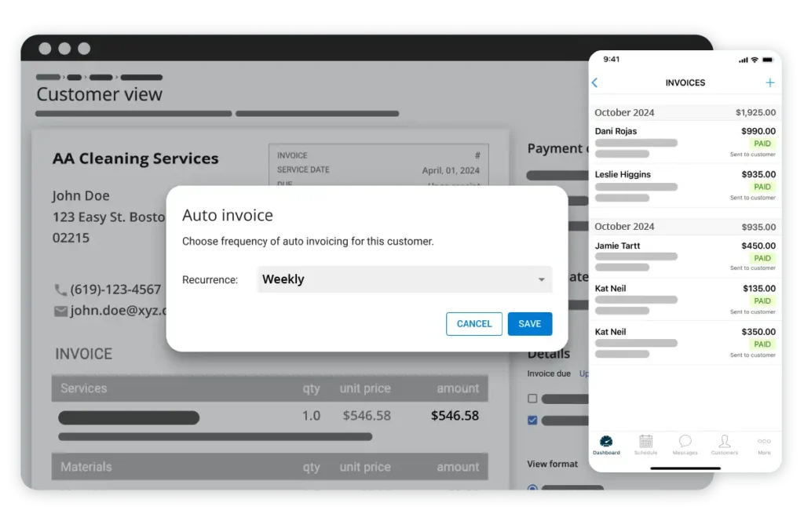The image size is (804, 532).
Task: Tap the phone icon beside (619)-123-4567
Action: point(61,289)
